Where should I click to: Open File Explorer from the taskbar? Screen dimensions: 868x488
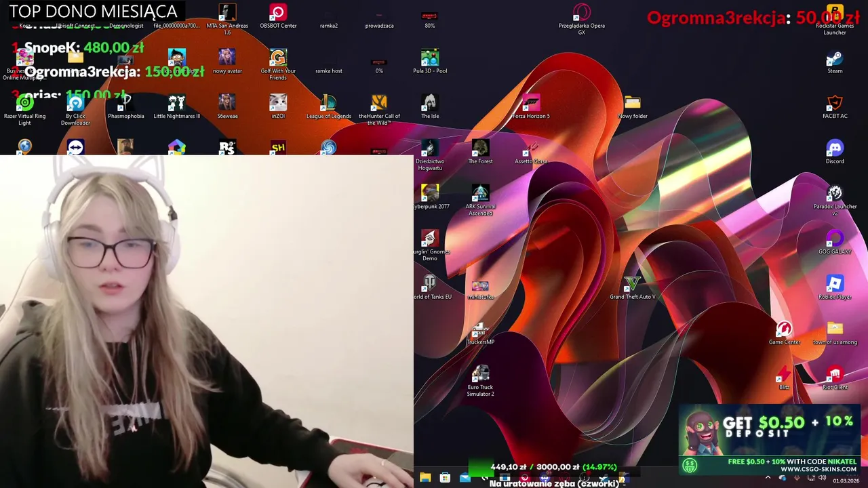pyautogui.click(x=425, y=477)
